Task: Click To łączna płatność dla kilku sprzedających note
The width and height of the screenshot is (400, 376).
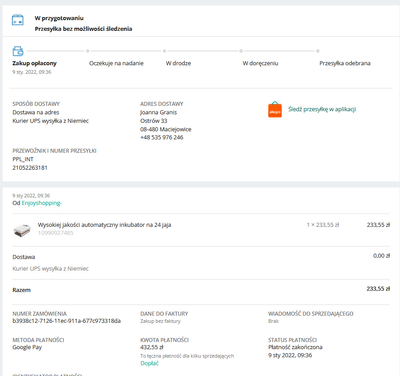Action: point(187,356)
